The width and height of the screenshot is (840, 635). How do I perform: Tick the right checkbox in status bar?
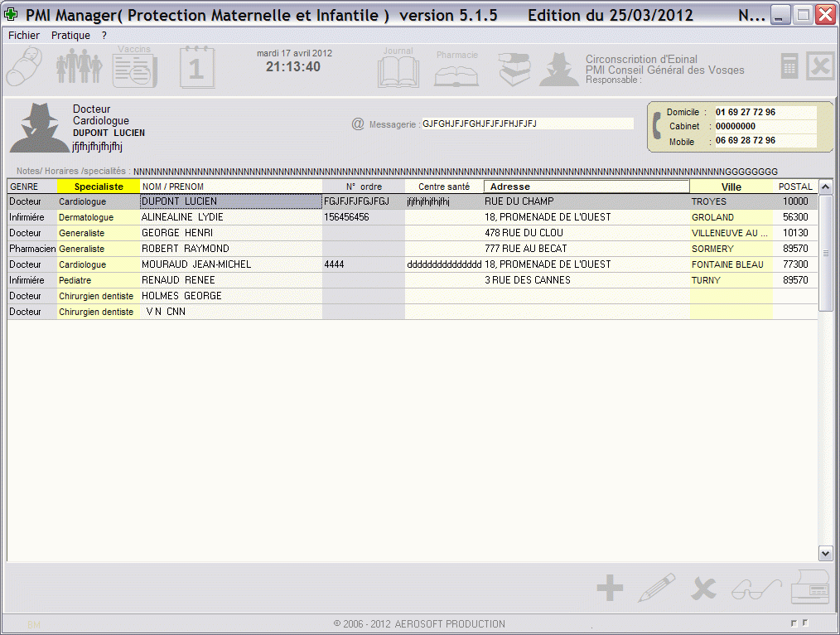click(x=804, y=623)
